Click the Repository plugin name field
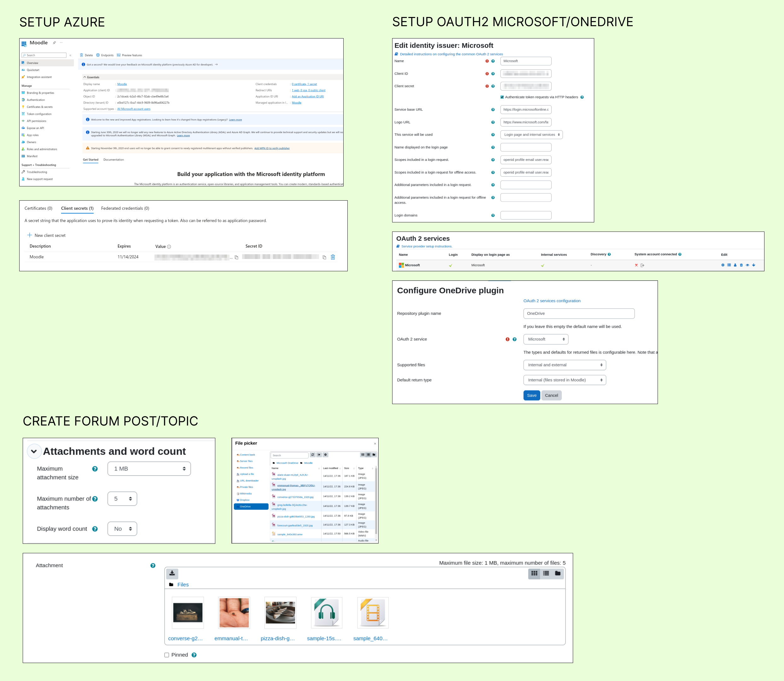Screen dimensions: 784x681 (578, 314)
